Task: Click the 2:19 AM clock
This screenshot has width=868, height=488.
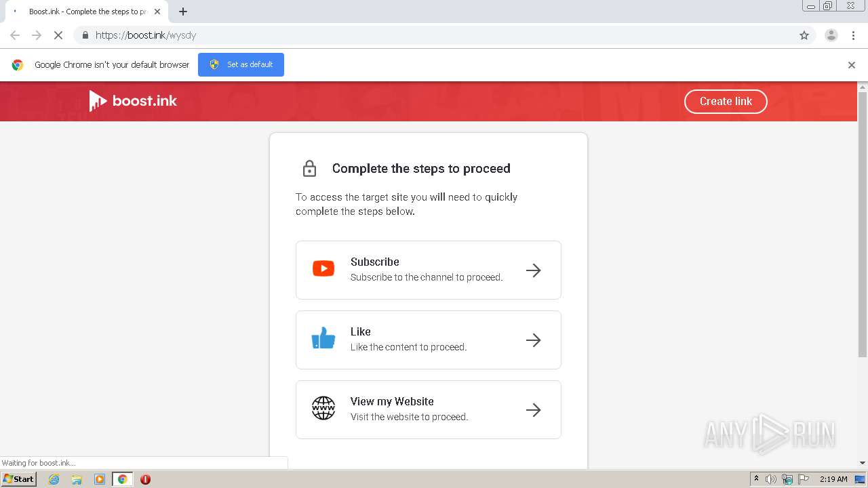Action: (833, 479)
